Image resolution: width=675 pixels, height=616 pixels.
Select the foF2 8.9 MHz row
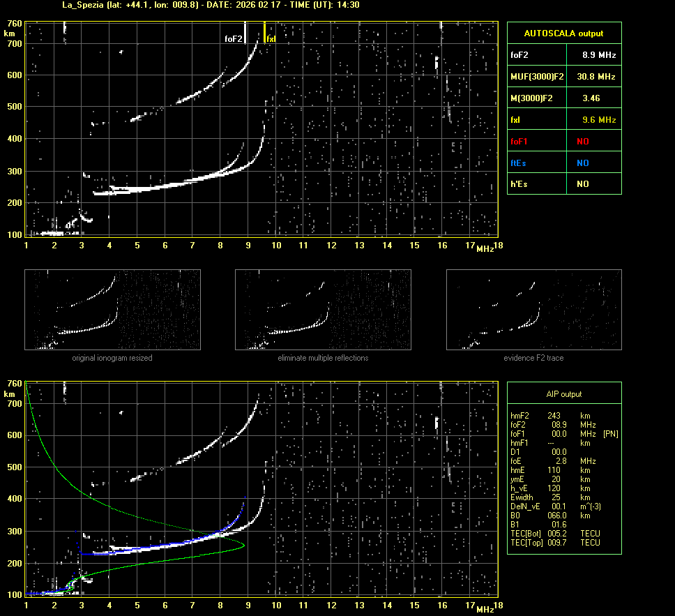(563, 54)
